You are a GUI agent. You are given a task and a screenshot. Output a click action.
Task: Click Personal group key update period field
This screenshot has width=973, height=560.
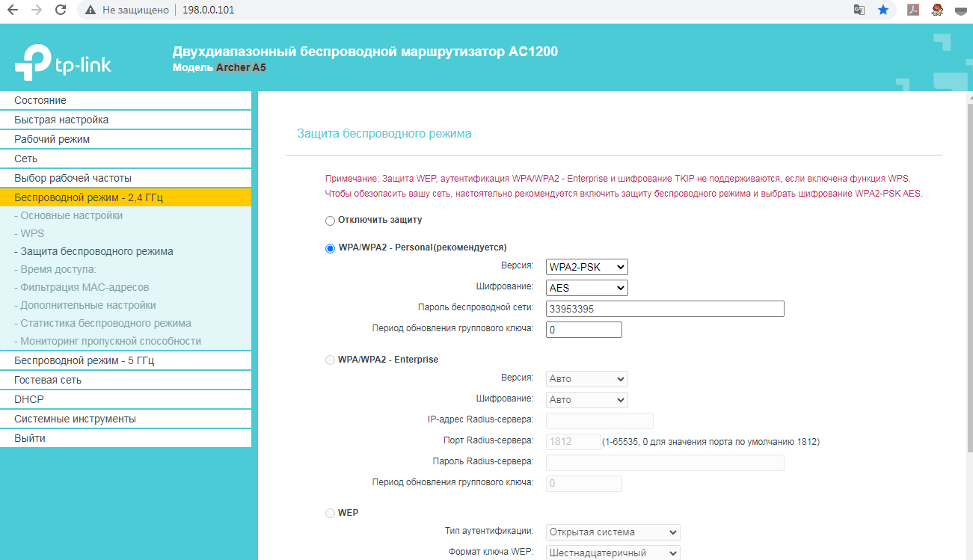pos(584,330)
